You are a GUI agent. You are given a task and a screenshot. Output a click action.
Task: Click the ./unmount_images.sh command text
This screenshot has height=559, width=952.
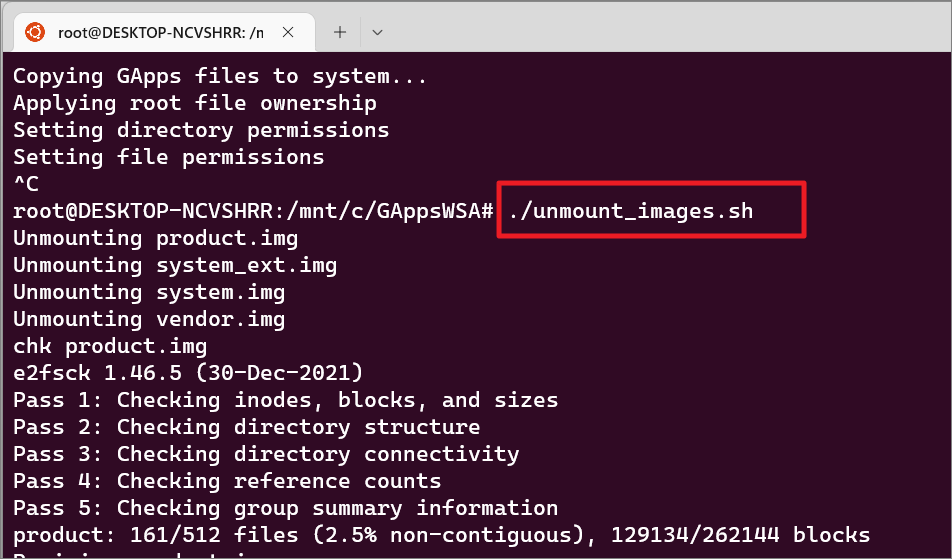pos(631,211)
